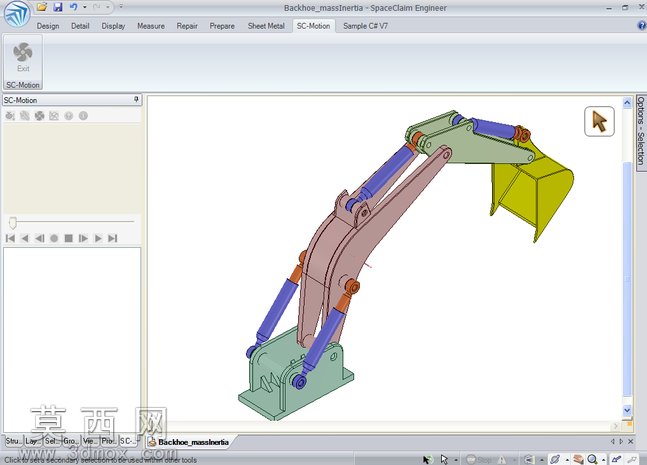
Task: Switch to the Groups panel tab
Action: pyautogui.click(x=71, y=441)
